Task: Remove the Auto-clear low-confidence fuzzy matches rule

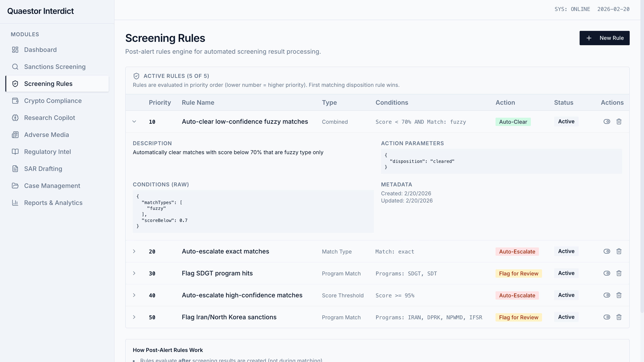Action: (619, 121)
